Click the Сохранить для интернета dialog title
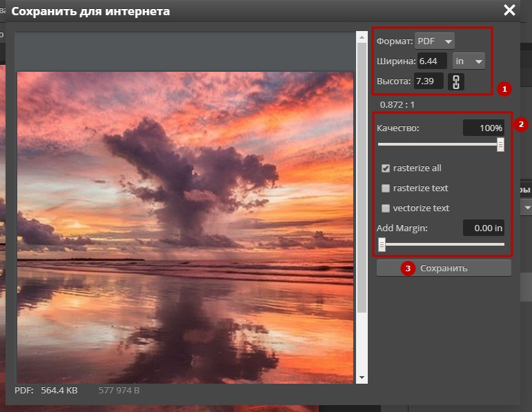This screenshot has width=532, height=412. click(90, 11)
